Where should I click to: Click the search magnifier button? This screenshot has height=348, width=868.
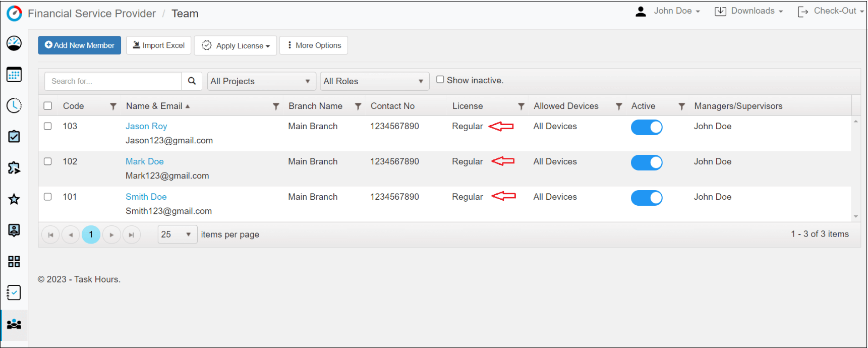(x=192, y=81)
